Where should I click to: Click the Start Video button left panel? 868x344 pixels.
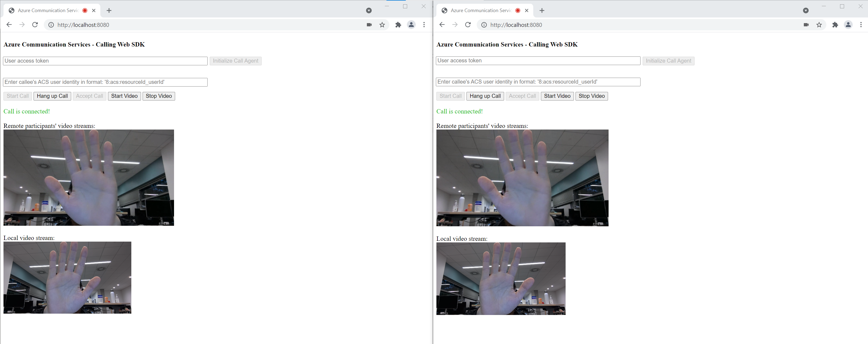pyautogui.click(x=124, y=96)
